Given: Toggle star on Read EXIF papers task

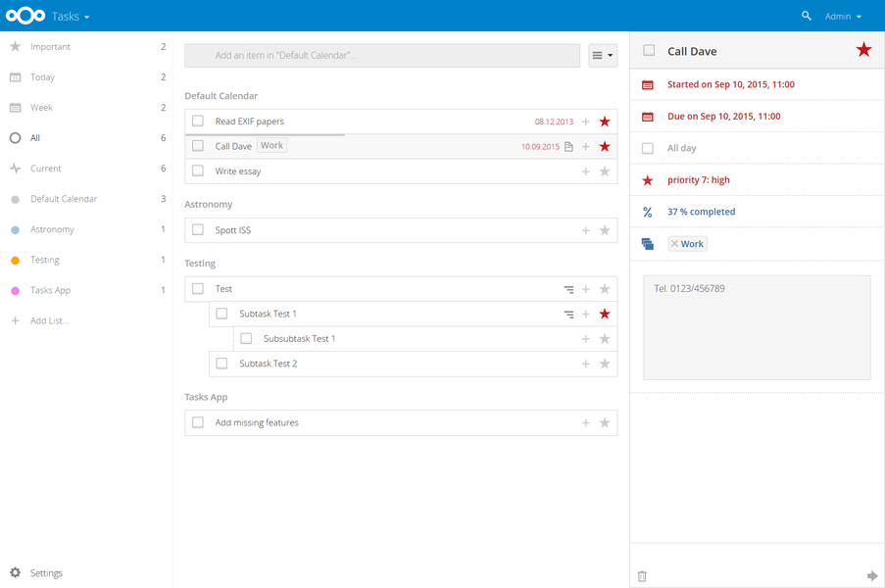Looking at the screenshot, I should click(x=605, y=122).
